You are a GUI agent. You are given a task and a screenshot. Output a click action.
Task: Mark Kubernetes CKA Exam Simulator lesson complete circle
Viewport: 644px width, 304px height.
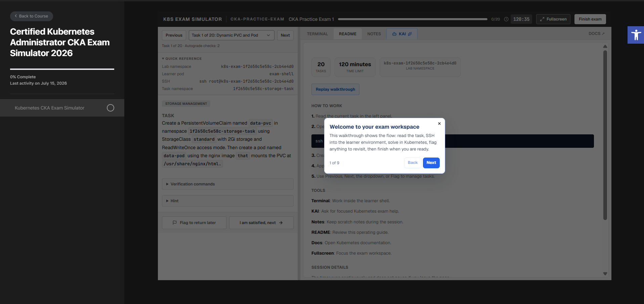coord(111,108)
